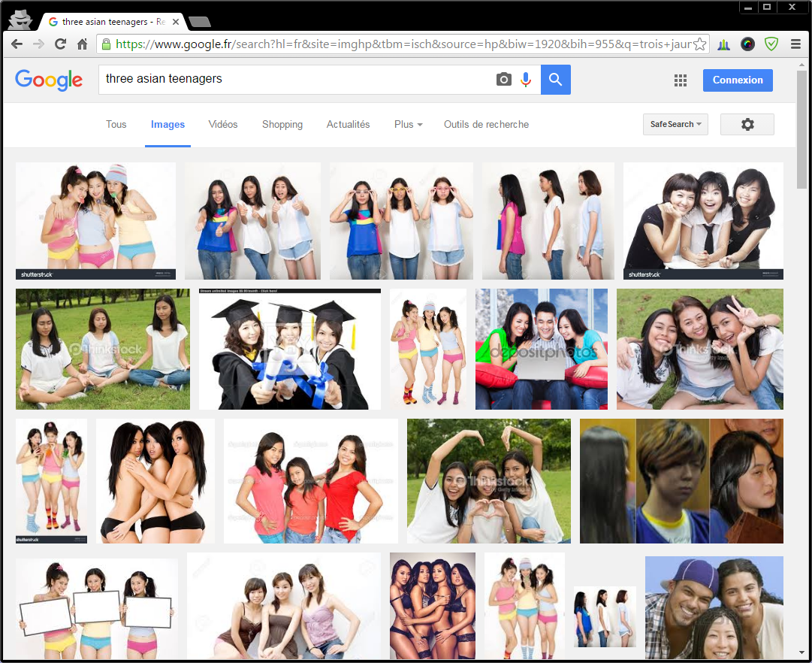This screenshot has width=812, height=663.
Task: Open the graduation caps image thumbnail
Action: tap(289, 350)
